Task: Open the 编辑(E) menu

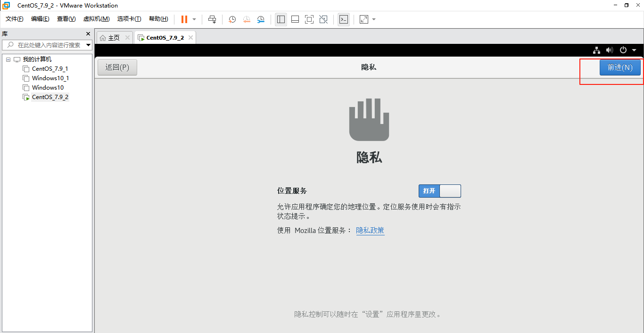Action: (x=40, y=19)
